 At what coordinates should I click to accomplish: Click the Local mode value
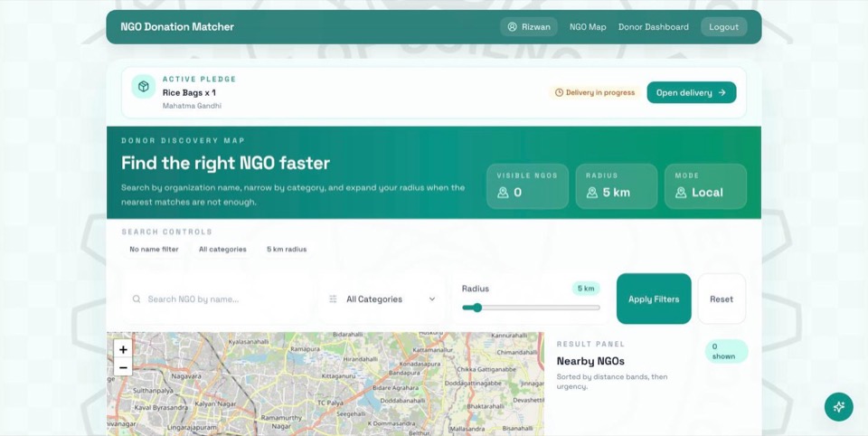click(707, 193)
